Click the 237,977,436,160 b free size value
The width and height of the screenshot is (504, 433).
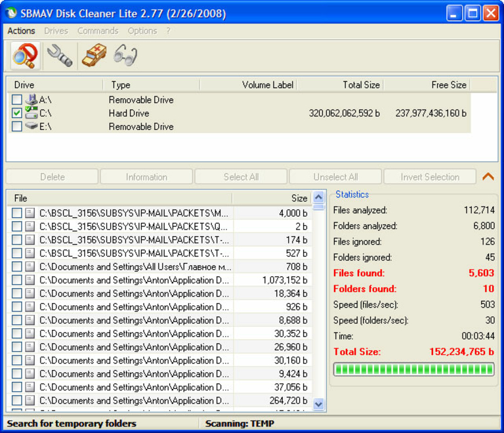point(430,113)
